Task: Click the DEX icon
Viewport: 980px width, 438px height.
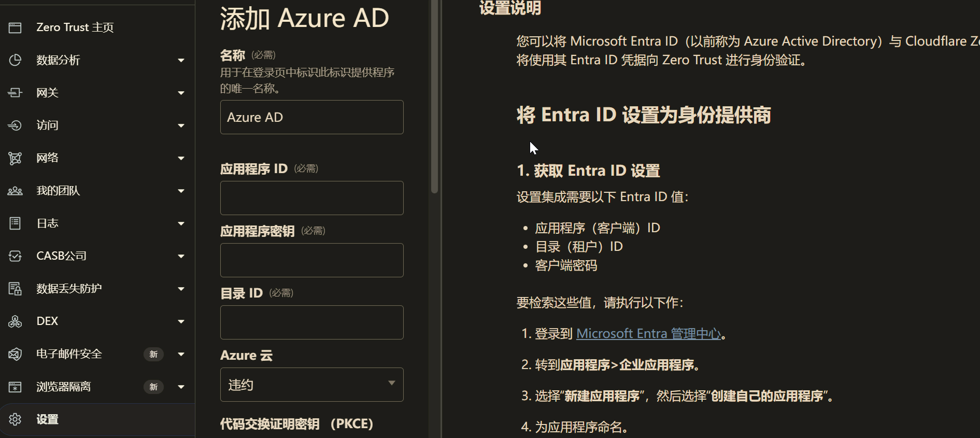Action: point(15,321)
